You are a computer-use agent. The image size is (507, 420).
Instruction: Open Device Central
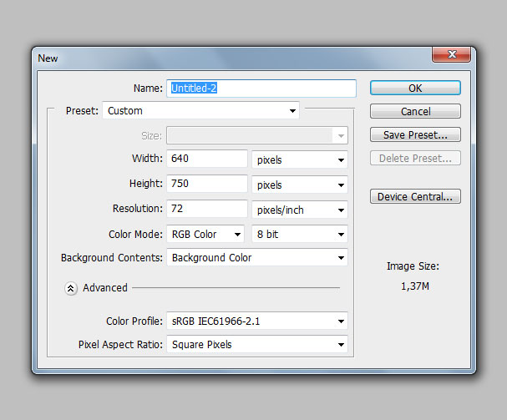(x=415, y=196)
